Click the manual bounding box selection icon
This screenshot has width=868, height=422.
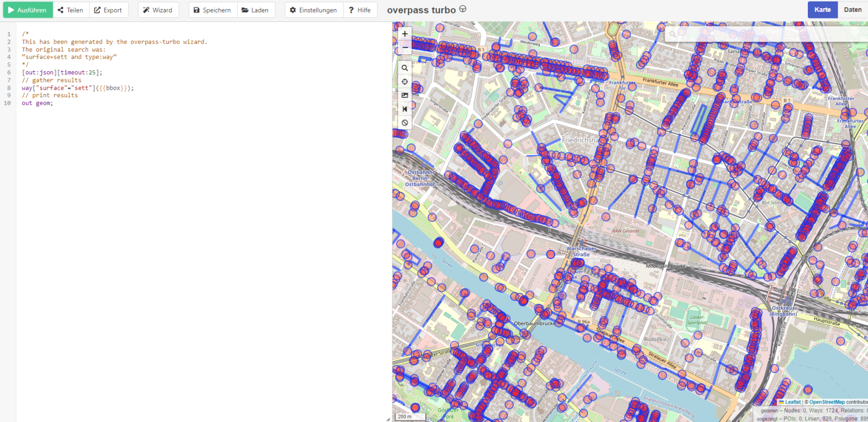pos(405,95)
